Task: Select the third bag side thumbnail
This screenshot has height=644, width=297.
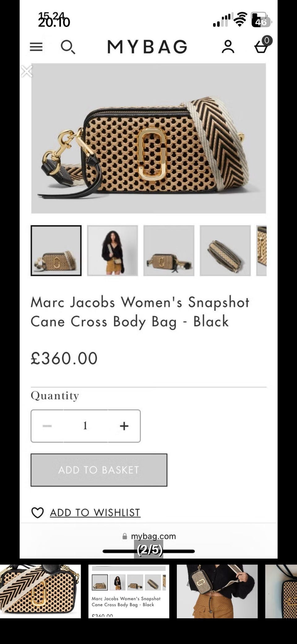Action: (169, 250)
